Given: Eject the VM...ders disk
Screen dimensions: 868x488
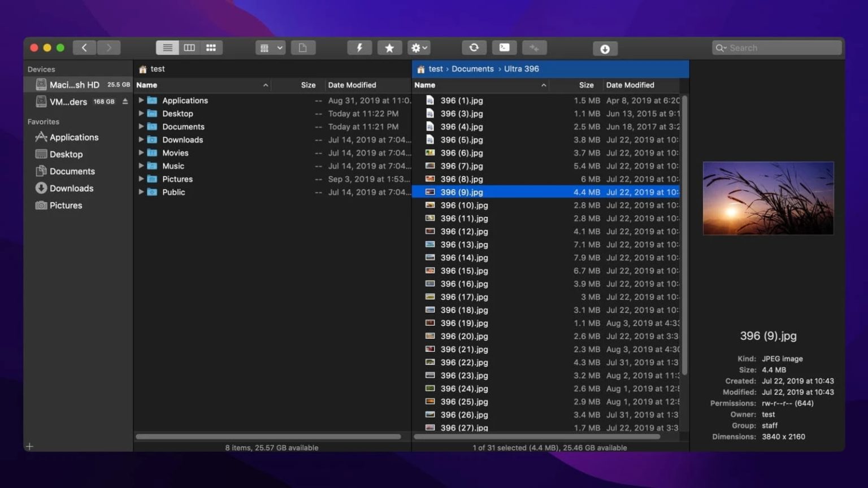Looking at the screenshot, I should click(x=125, y=102).
